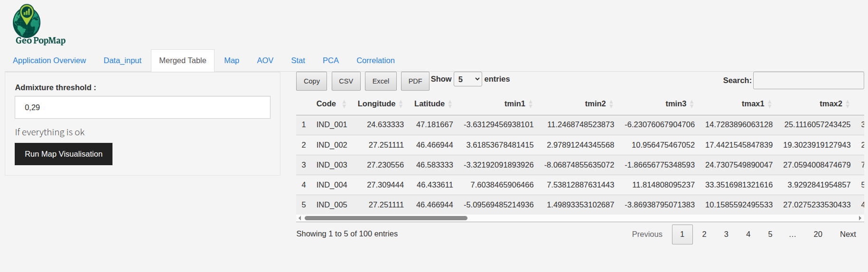Click cell IND_001 in Code column

tap(332, 125)
